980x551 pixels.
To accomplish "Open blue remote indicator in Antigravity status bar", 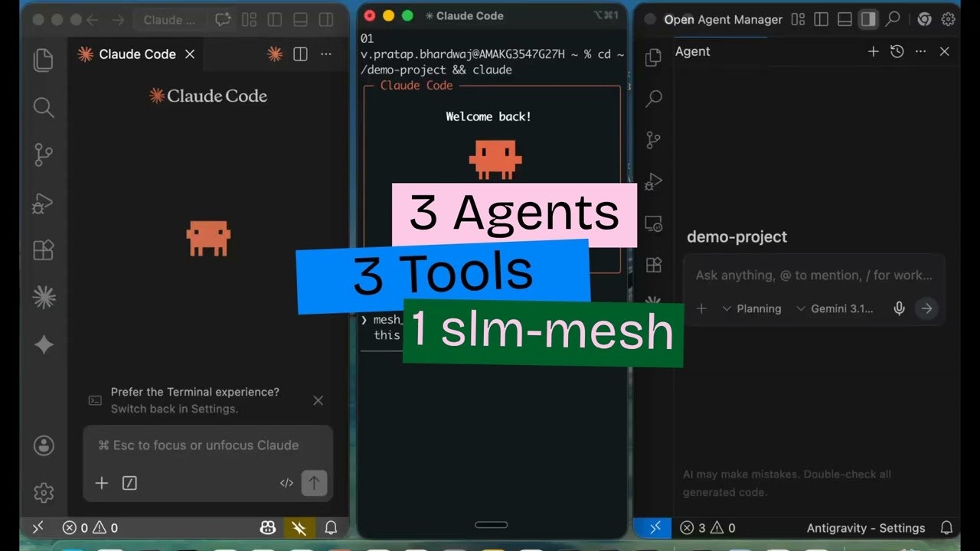I will point(655,527).
